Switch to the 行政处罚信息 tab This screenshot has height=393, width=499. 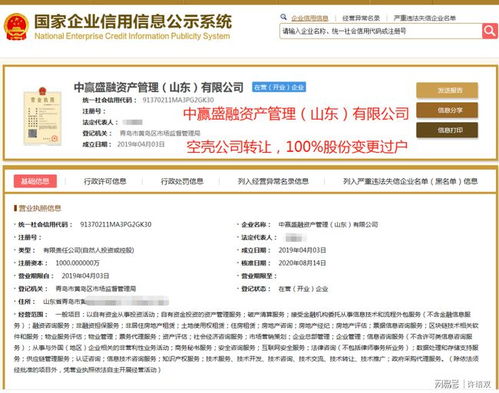tap(182, 181)
